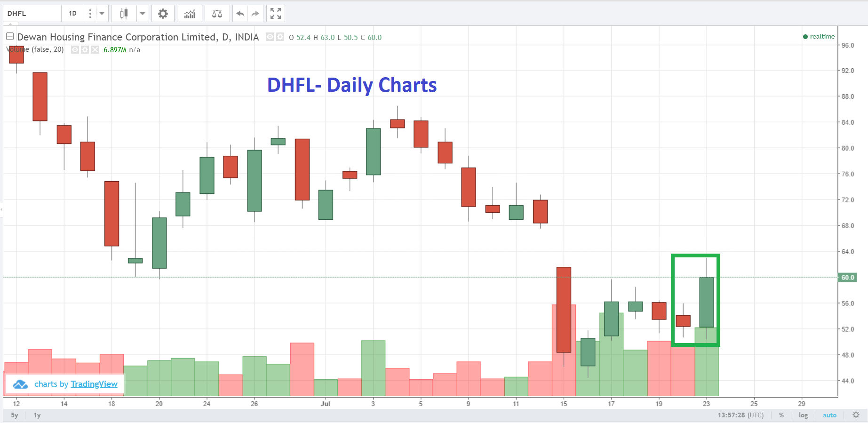Click the L 50.5 low value

(347, 38)
